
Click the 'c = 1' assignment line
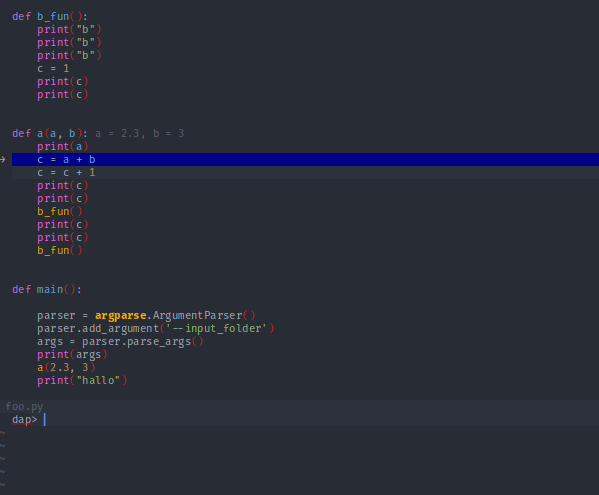coord(53,69)
